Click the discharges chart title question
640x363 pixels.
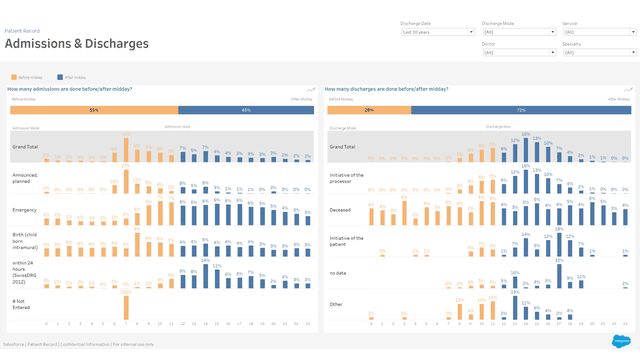pyautogui.click(x=386, y=89)
